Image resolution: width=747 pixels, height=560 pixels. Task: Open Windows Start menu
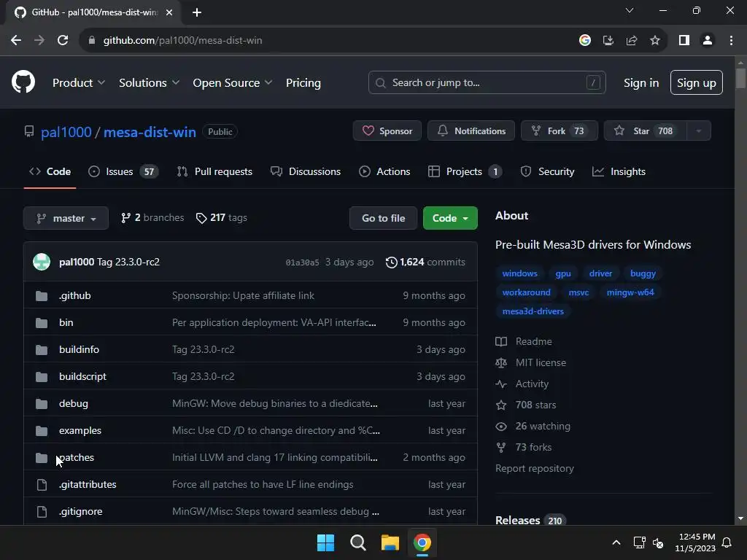[x=326, y=542]
